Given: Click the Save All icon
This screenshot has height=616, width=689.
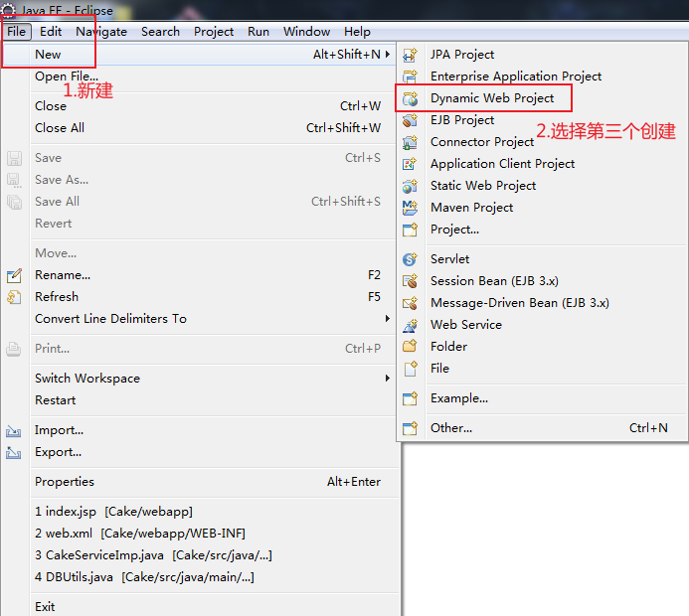Looking at the screenshot, I should (14, 203).
